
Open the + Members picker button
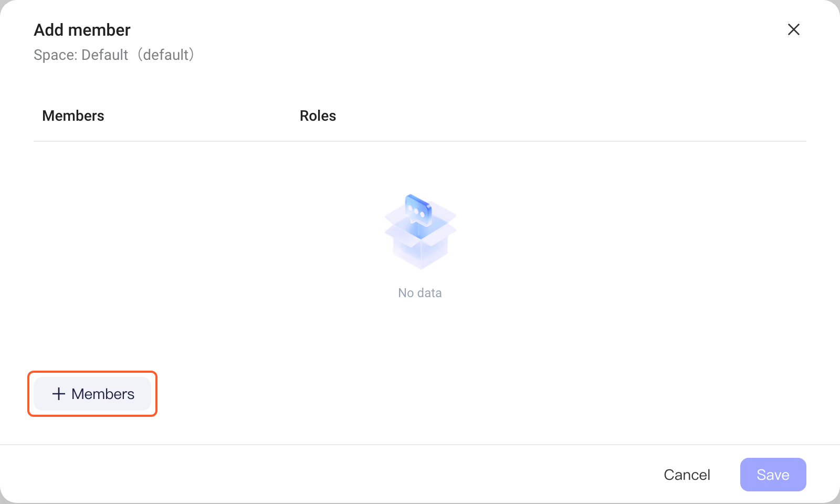point(92,394)
